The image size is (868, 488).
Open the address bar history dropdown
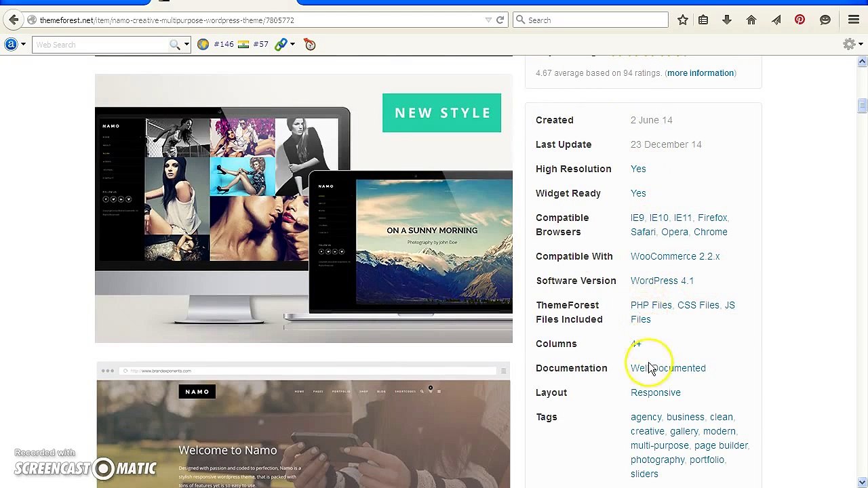pyautogui.click(x=488, y=20)
